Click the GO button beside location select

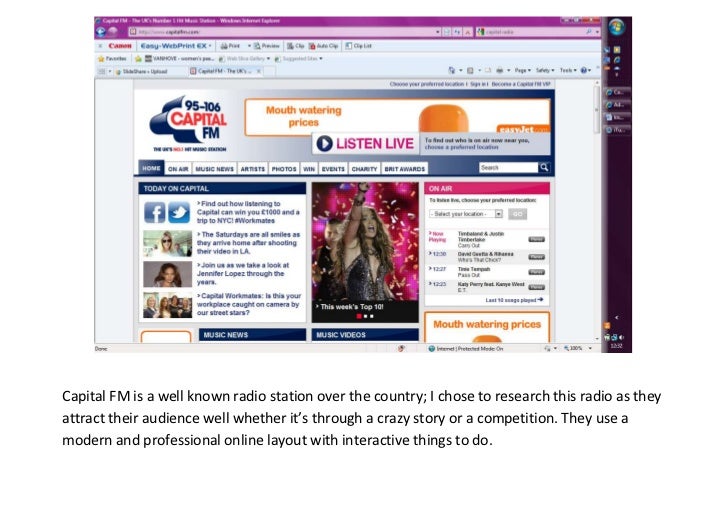tap(517, 214)
